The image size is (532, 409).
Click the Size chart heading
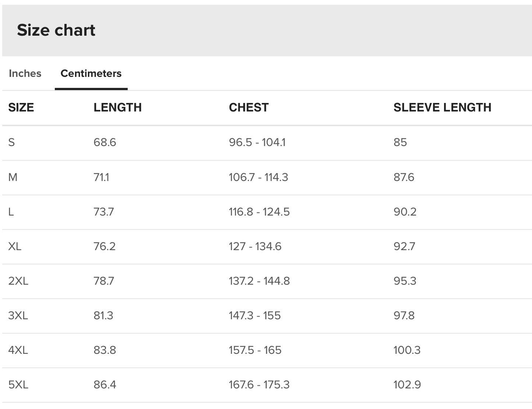[56, 30]
